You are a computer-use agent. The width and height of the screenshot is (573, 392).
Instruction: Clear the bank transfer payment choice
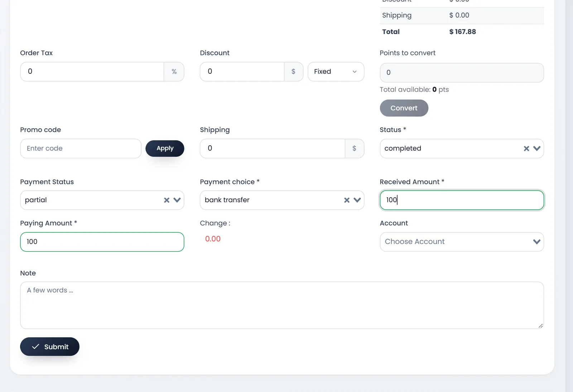point(347,200)
